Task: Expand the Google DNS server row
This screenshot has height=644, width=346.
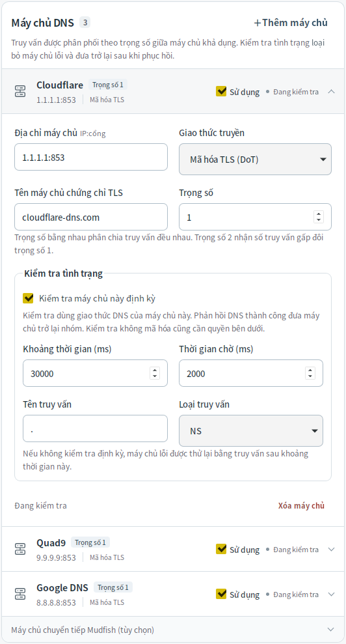Action: (332, 595)
